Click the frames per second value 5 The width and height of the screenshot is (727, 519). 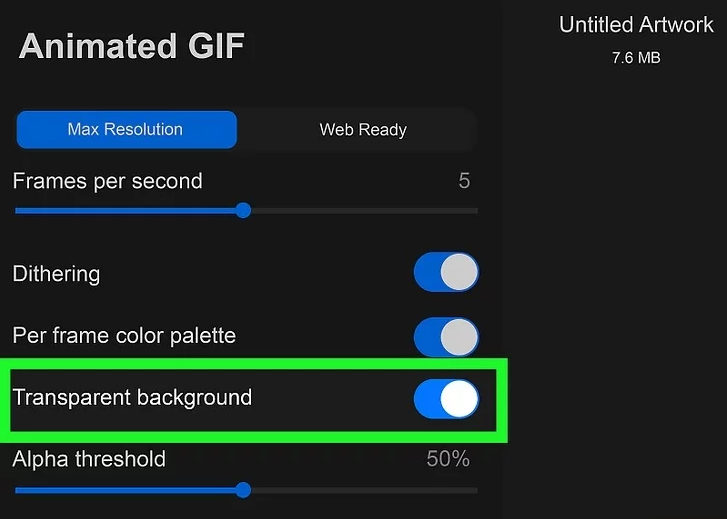click(464, 181)
